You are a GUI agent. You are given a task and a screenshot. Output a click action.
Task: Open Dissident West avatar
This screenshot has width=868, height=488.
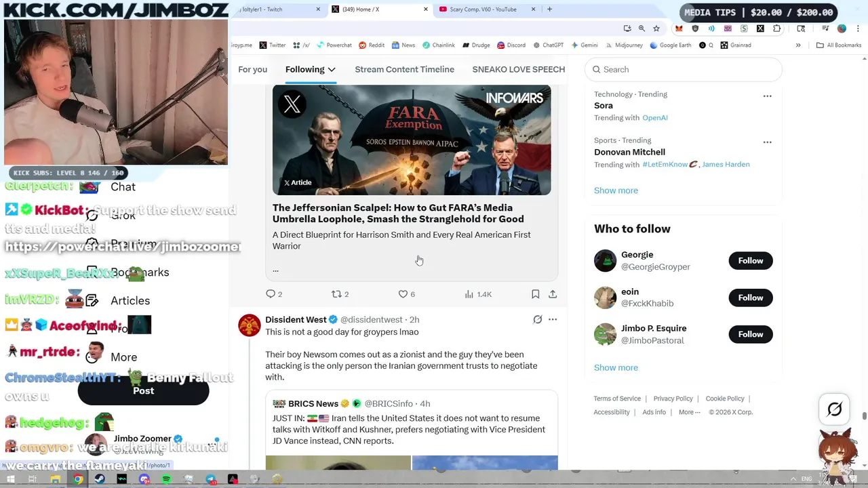pos(250,325)
